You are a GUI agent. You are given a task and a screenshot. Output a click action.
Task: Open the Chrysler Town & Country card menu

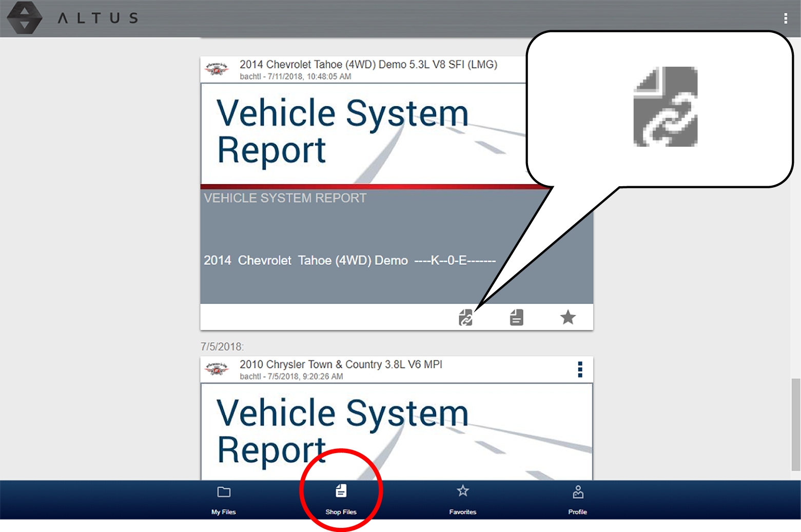click(580, 369)
